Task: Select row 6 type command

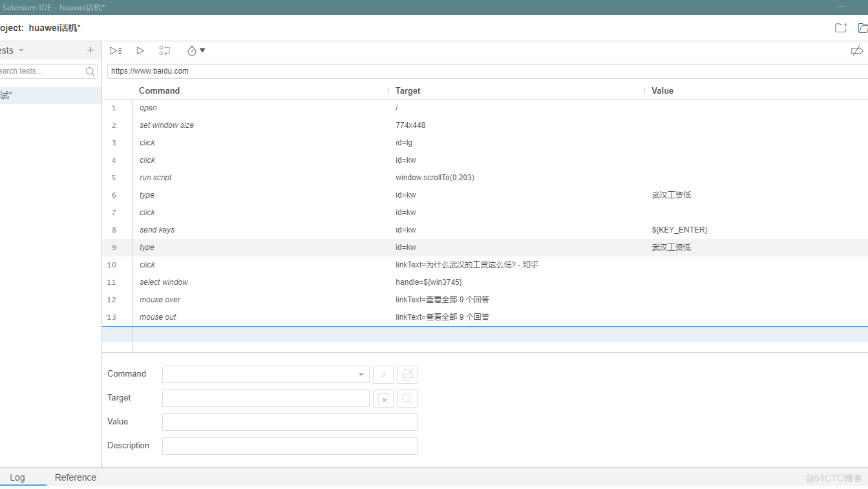Action: 485,195
